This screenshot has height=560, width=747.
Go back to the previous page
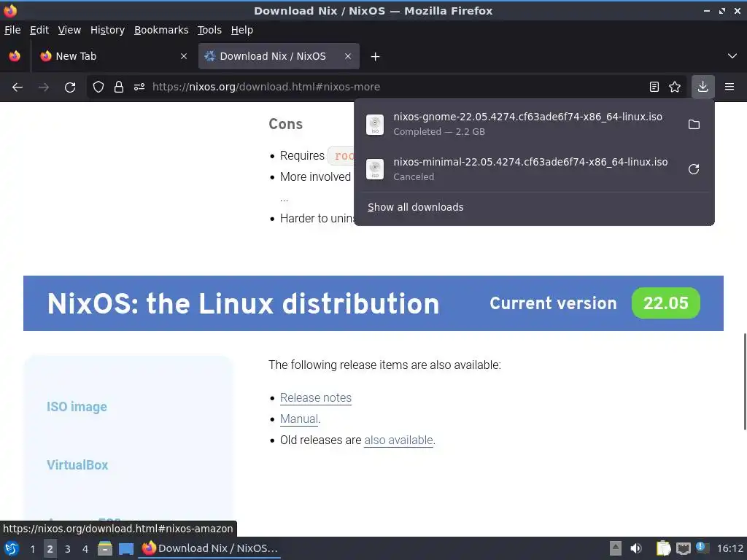pos(18,87)
